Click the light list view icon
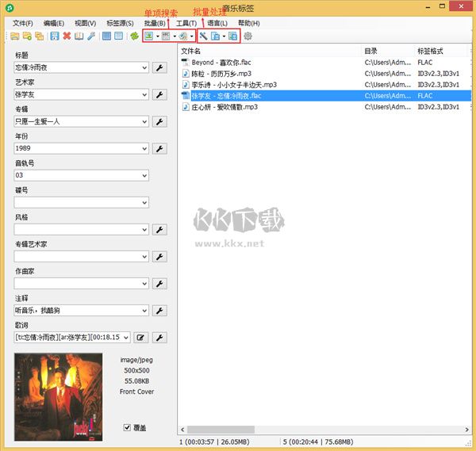Image resolution: width=476 pixels, height=451 pixels. click(x=119, y=36)
